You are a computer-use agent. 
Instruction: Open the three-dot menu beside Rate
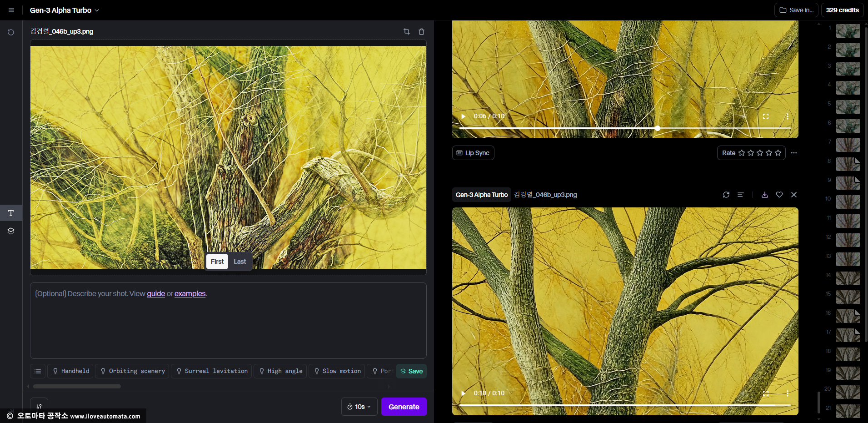(x=794, y=153)
